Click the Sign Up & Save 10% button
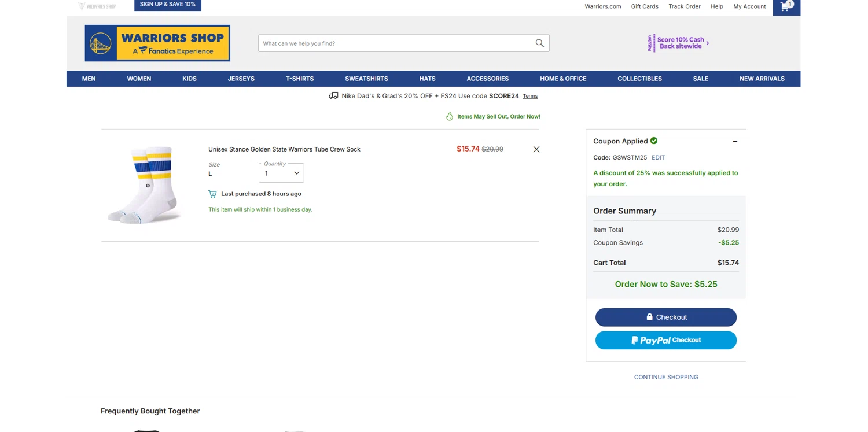Screen dimensions: 868x432 [168, 5]
